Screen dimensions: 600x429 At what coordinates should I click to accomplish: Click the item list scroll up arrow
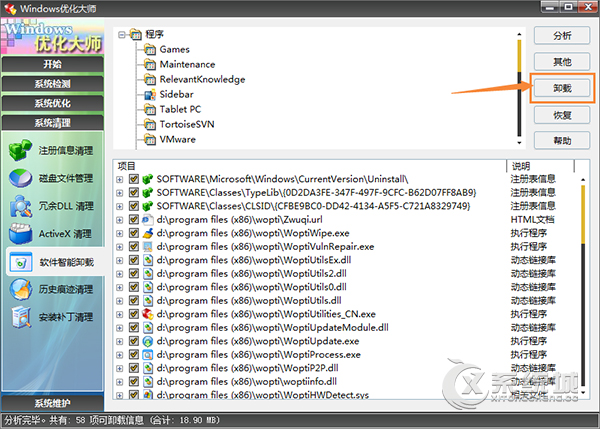[583, 179]
